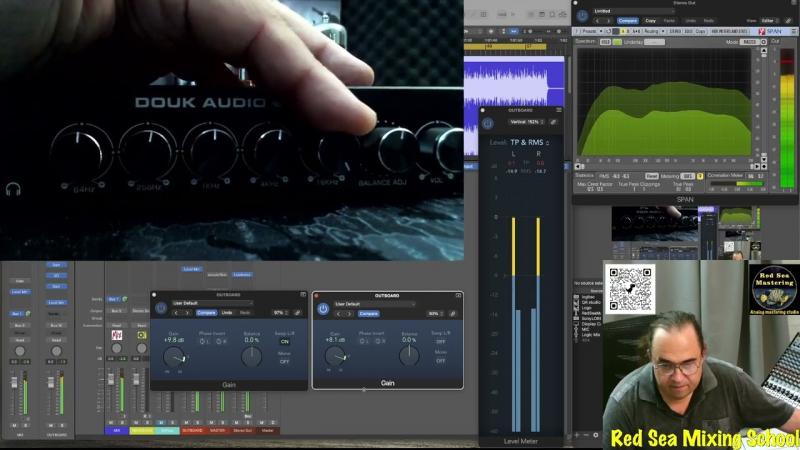This screenshot has height=450, width=800.
Task: Toggle power button in left OUTBOARD Gain plugin
Action: point(161,308)
